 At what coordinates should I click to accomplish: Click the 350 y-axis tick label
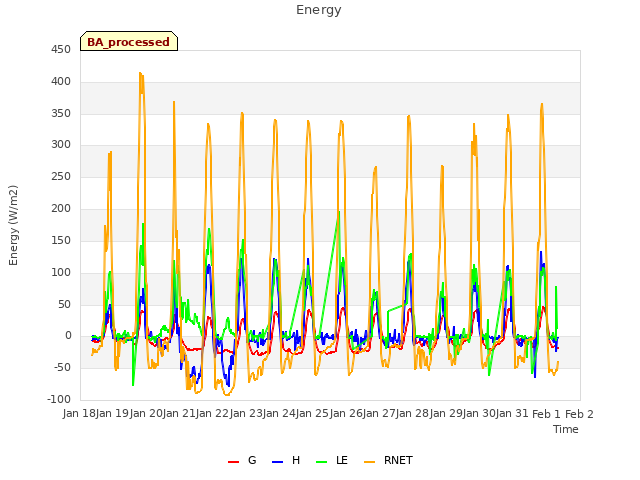tap(61, 113)
